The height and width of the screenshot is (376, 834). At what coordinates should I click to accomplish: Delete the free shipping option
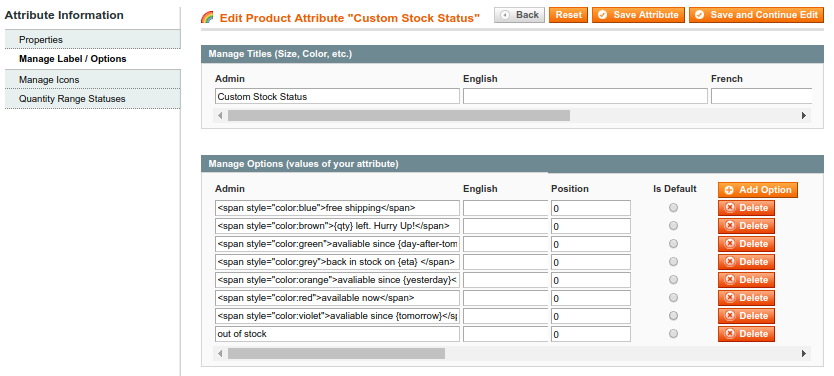(746, 208)
